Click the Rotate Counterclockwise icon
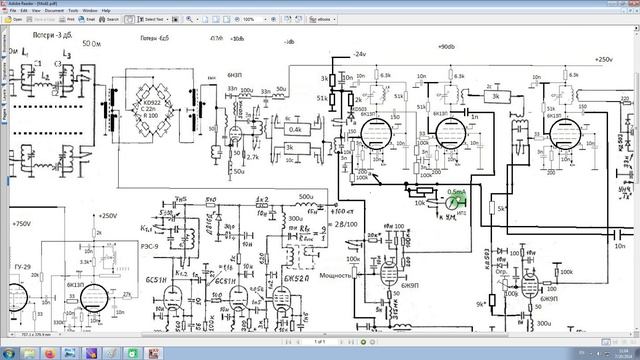 298,19
